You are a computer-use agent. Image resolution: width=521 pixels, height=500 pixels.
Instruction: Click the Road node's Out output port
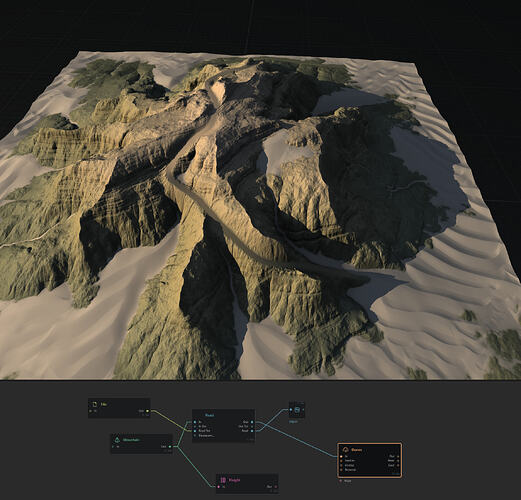(x=252, y=422)
